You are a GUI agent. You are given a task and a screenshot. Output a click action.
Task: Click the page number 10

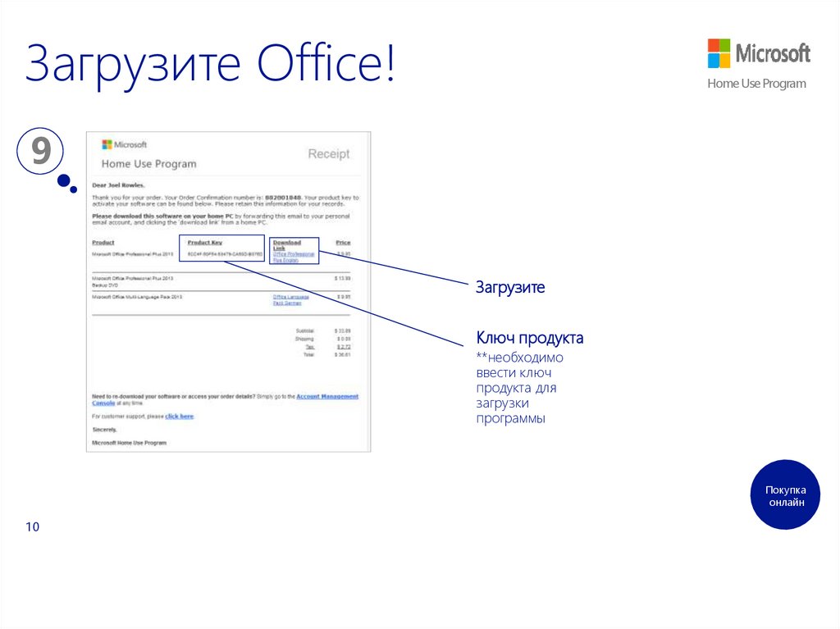[33, 526]
